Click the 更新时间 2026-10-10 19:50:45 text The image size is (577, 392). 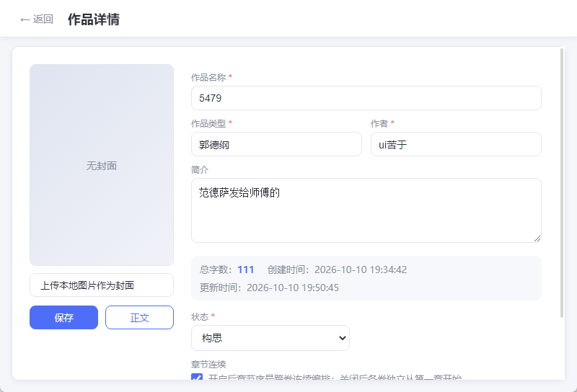(269, 288)
